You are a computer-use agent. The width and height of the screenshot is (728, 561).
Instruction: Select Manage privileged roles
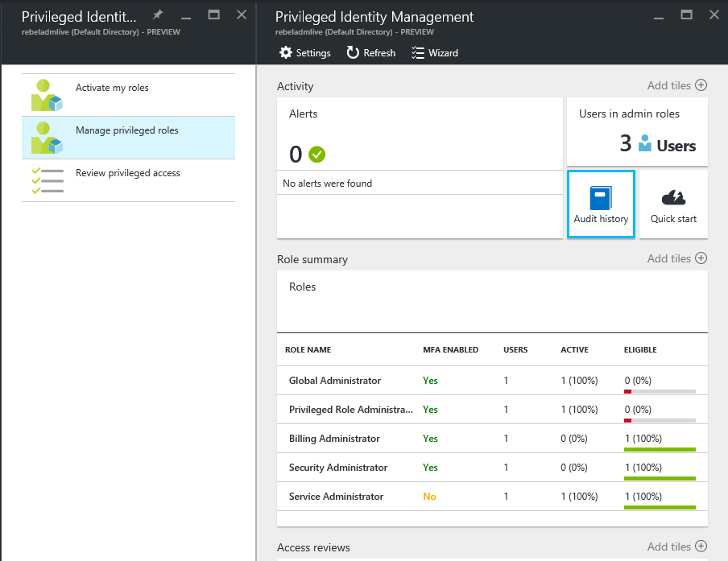[128, 138]
